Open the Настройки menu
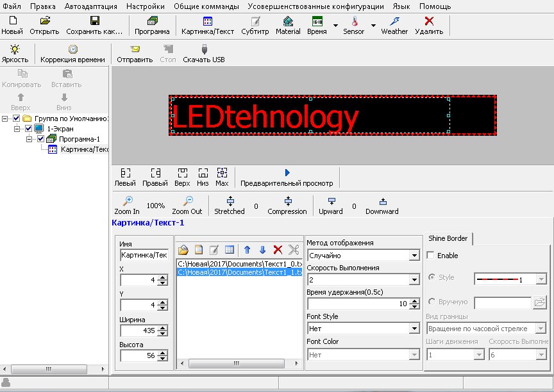Viewport: 554px width, 392px height. (x=149, y=6)
